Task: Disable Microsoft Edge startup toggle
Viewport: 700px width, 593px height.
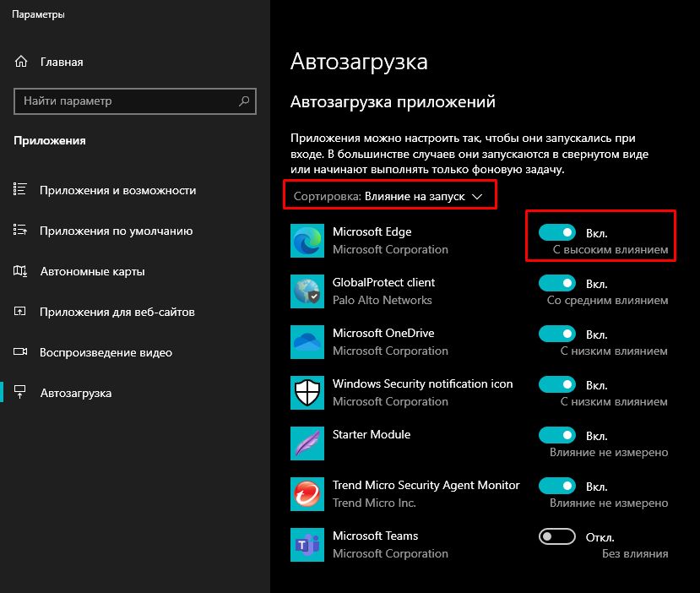Action: 556,232
